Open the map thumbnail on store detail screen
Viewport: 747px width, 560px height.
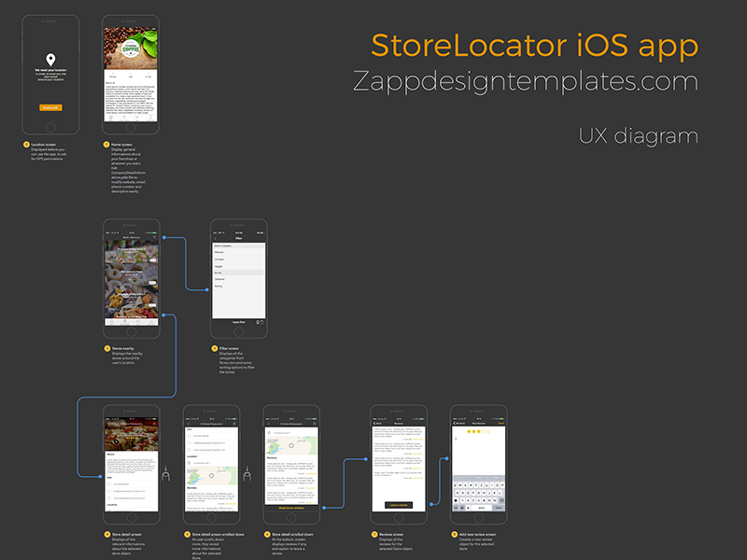pyautogui.click(x=211, y=475)
